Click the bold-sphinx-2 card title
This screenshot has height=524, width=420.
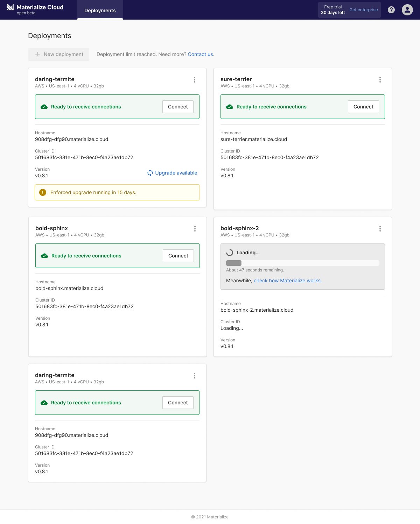pos(240,228)
